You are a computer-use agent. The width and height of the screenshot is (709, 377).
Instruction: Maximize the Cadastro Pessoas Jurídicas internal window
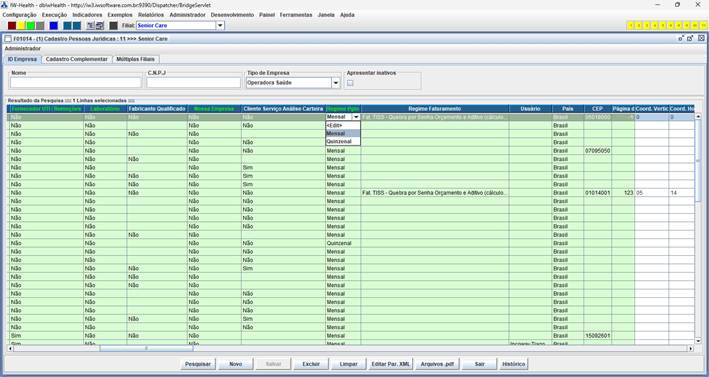click(690, 38)
